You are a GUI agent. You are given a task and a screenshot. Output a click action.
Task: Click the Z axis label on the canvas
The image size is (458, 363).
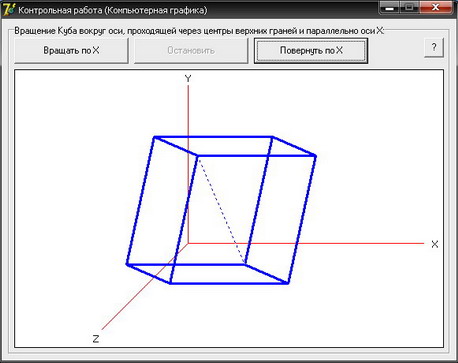coord(96,339)
